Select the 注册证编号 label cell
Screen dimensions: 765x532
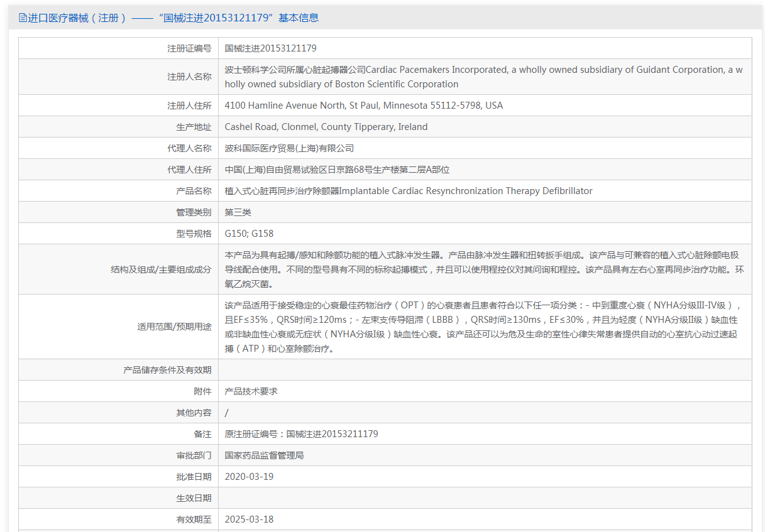[x=118, y=48]
